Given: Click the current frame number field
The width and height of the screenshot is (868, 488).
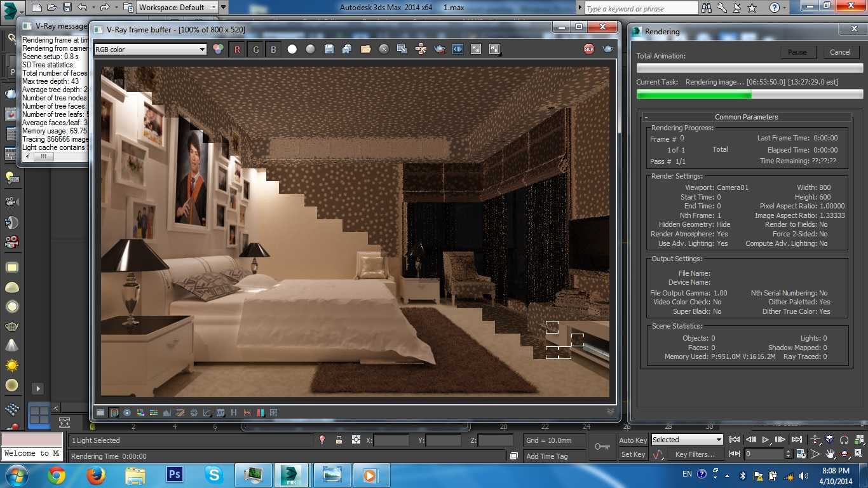Looking at the screenshot, I should pyautogui.click(x=764, y=454).
